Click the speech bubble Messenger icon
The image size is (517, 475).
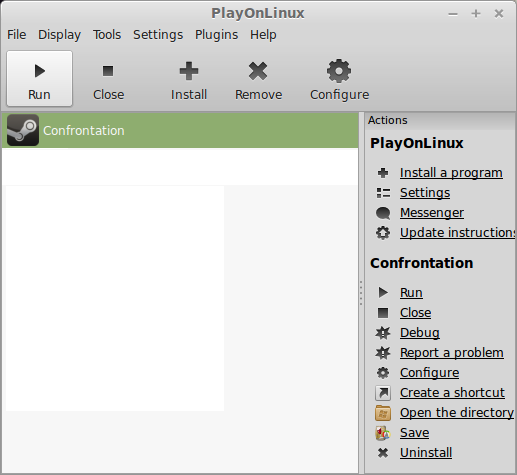383,213
